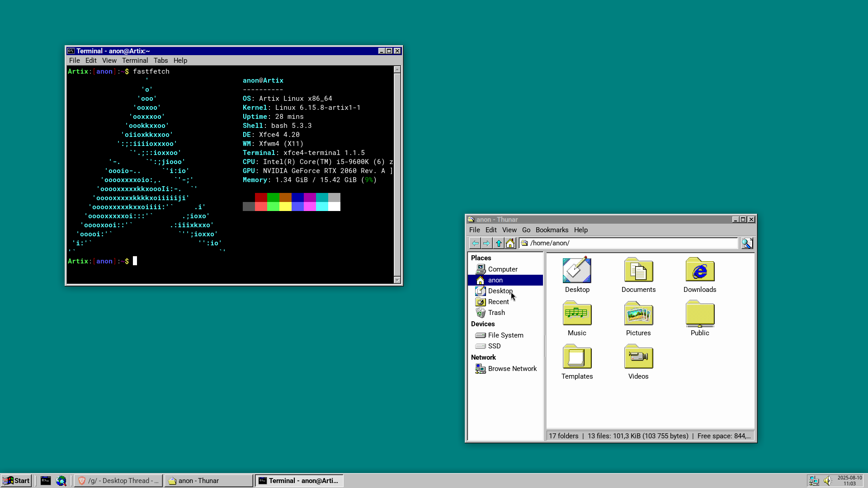Click the Start button
Screen dimensions: 868x488
[16, 481]
